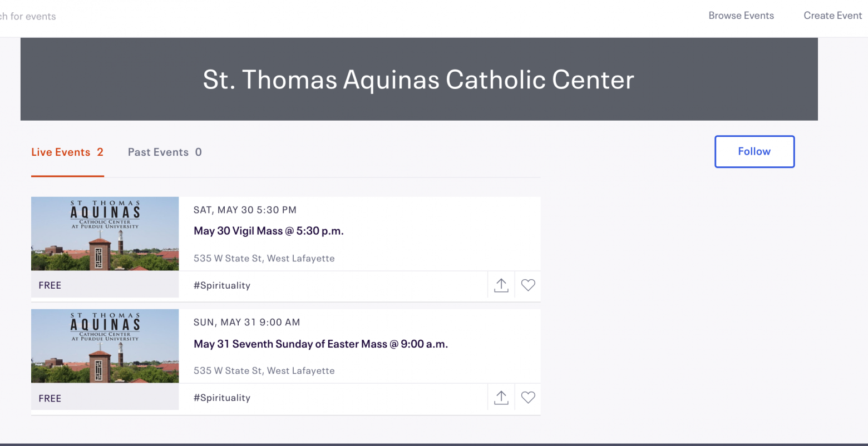The height and width of the screenshot is (446, 868).
Task: Click FREE label on Vigil Mass card
Action: 50,285
